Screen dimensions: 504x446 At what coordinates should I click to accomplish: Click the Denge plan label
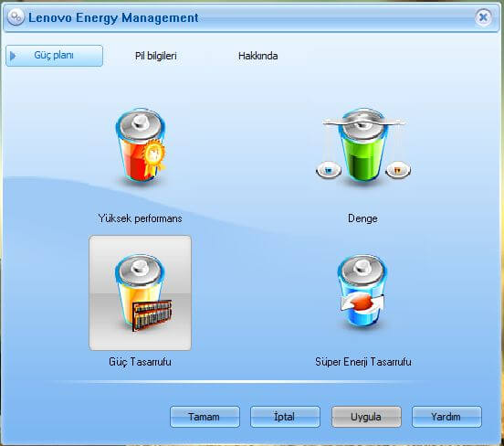(362, 218)
